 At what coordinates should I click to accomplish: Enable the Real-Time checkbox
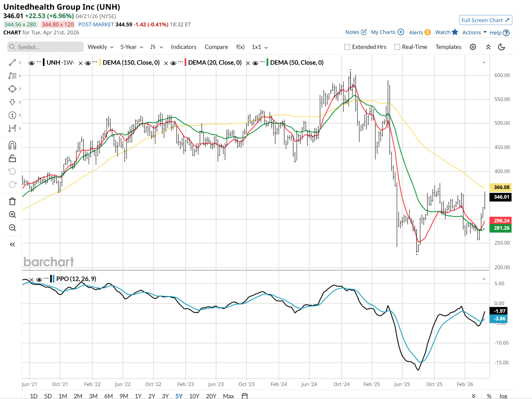click(x=397, y=47)
